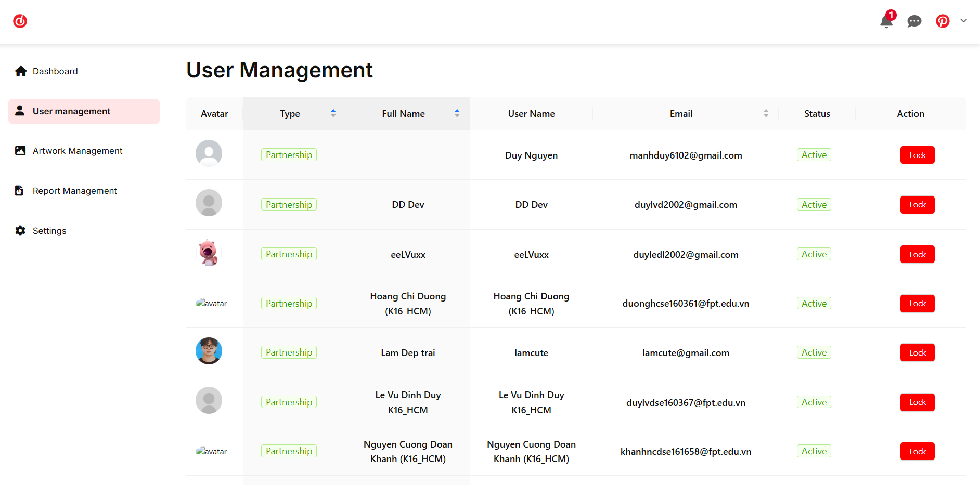Click the Pinterest profile avatar

943,21
